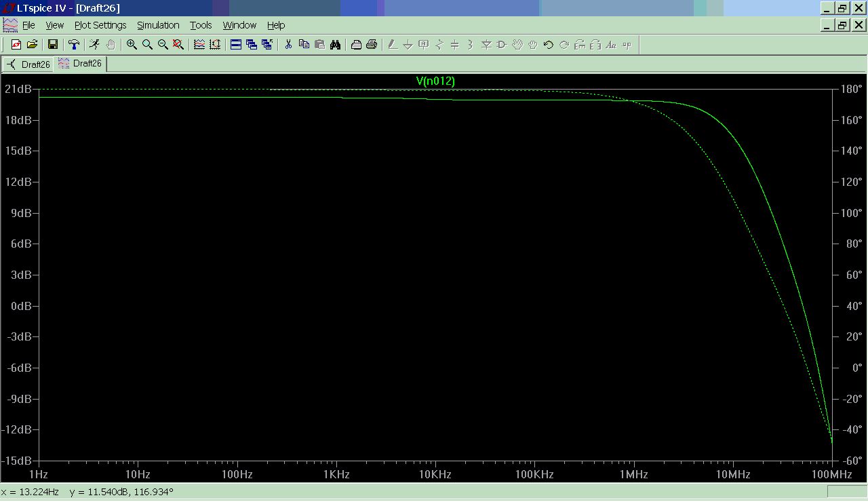
Task: Open the Plot Settings menu
Action: (100, 25)
